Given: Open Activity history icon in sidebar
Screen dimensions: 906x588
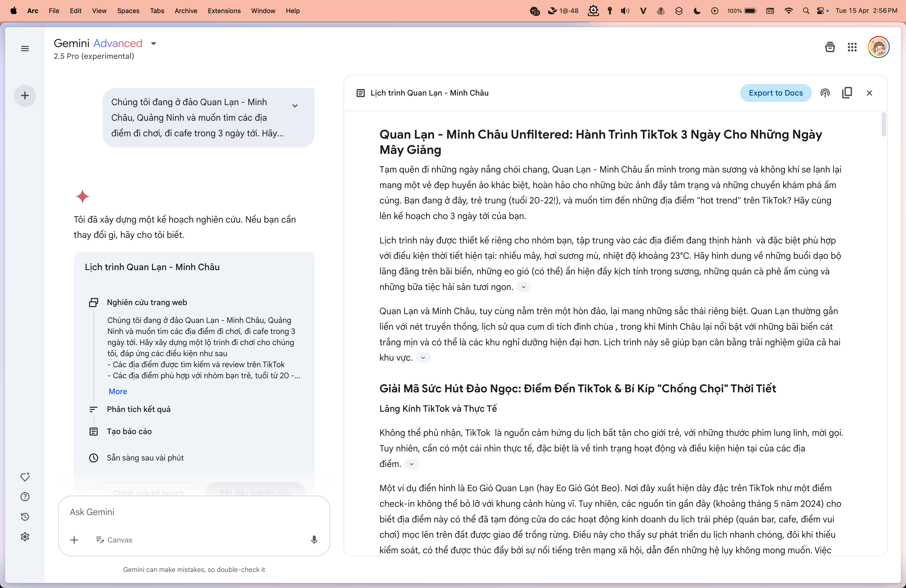Looking at the screenshot, I should (x=25, y=517).
